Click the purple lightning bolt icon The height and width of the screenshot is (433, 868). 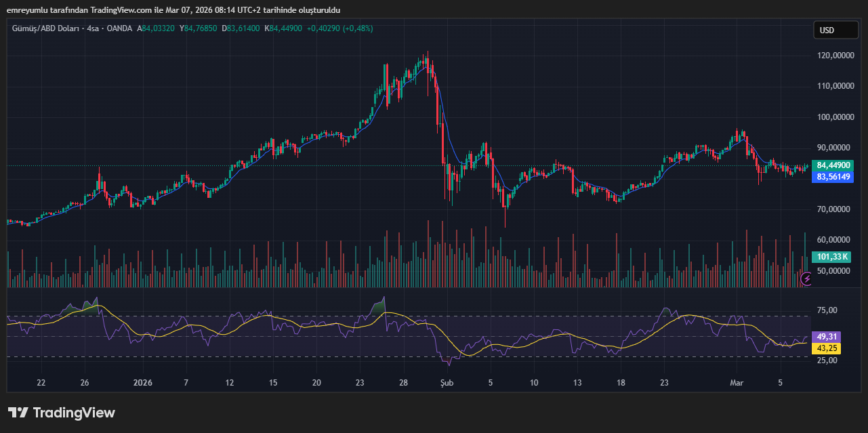(806, 279)
